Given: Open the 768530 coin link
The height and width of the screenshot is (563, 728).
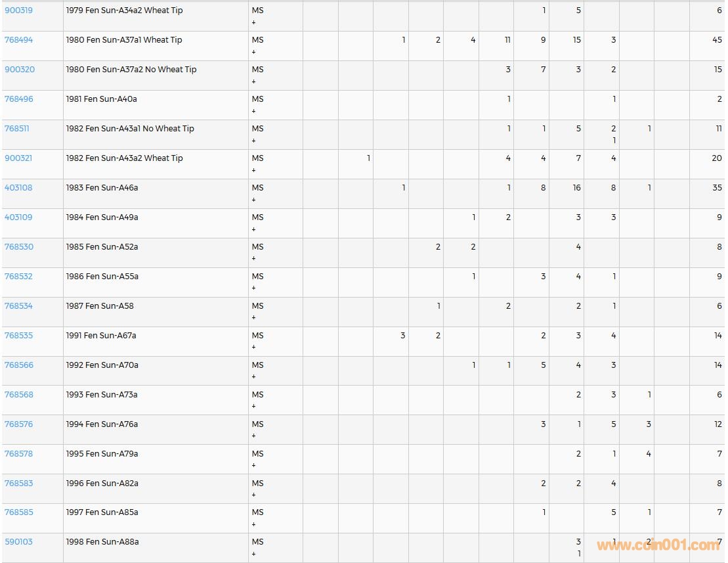Looking at the screenshot, I should click(x=18, y=247).
